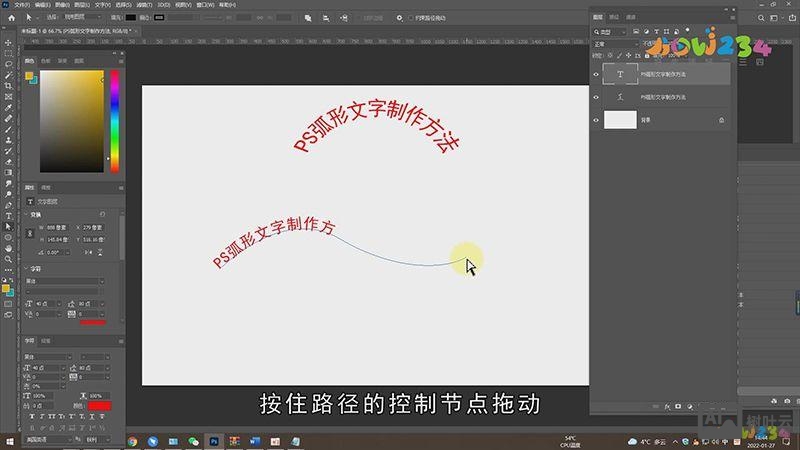Viewport: 800px width, 450px height.
Task: Select the Move tool
Action: [x=8, y=43]
